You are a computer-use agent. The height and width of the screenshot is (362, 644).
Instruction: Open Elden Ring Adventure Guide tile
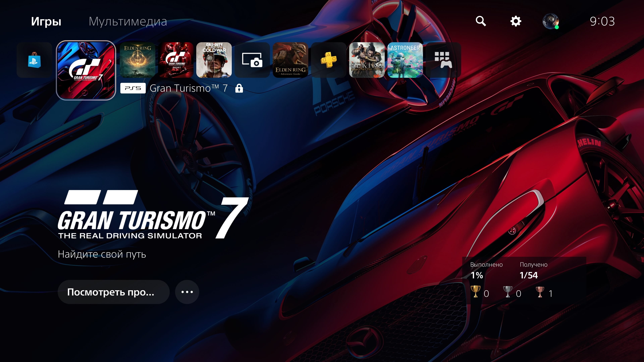click(290, 60)
